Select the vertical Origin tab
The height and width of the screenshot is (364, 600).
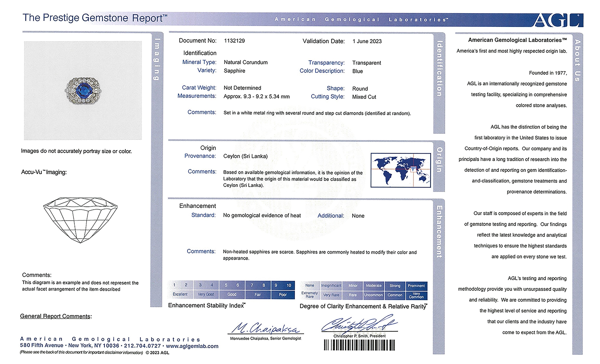(x=439, y=160)
